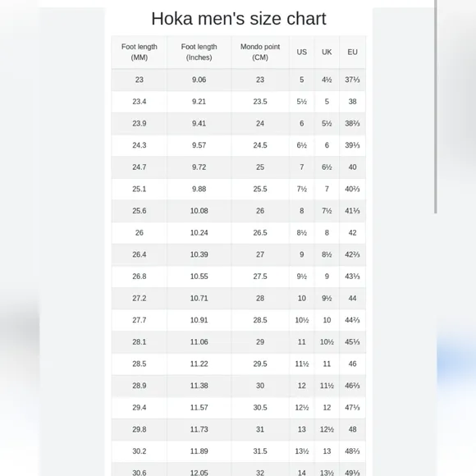Image resolution: width=476 pixels, height=476 pixels.
Task: Select the 24.7 foot length cell
Action: 139,167
